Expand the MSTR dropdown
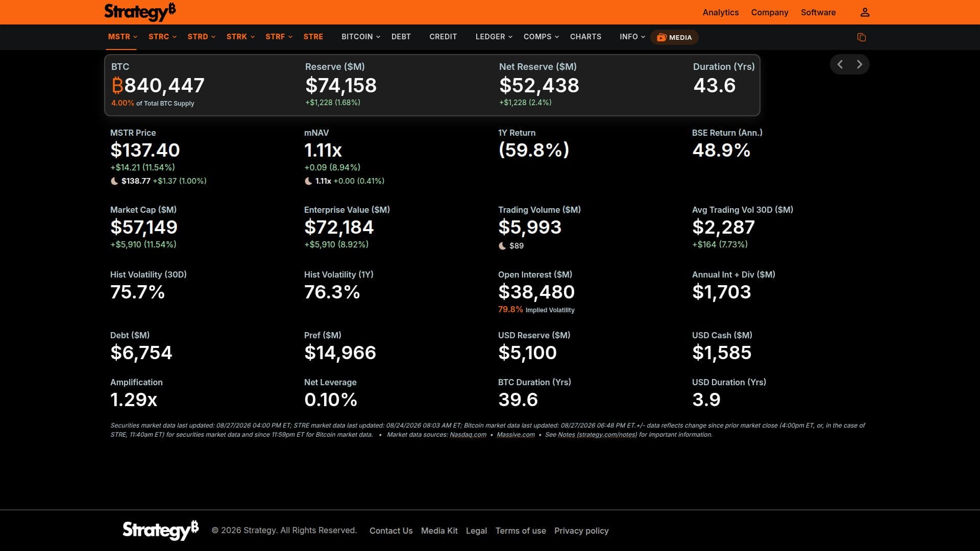This screenshot has width=980, height=551. coord(122,37)
